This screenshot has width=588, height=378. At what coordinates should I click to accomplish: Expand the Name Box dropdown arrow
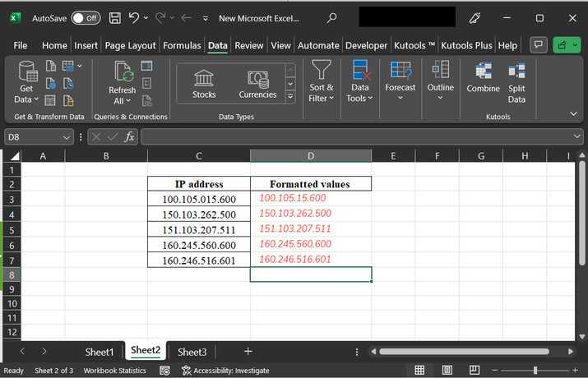[67, 137]
